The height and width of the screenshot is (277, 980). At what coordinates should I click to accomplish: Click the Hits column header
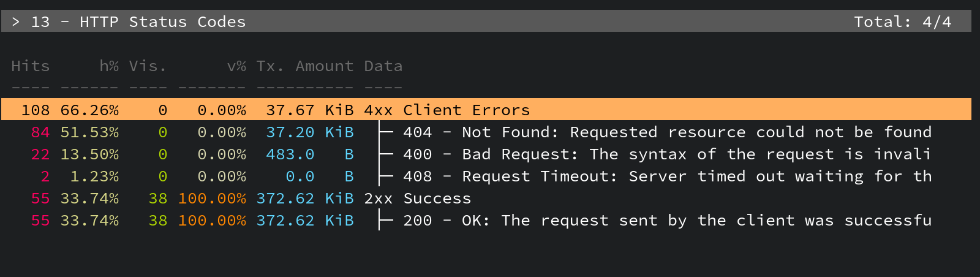point(30,66)
